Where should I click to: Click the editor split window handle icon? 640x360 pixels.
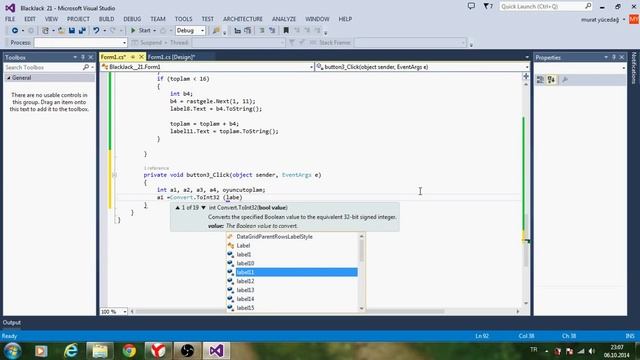pos(526,76)
